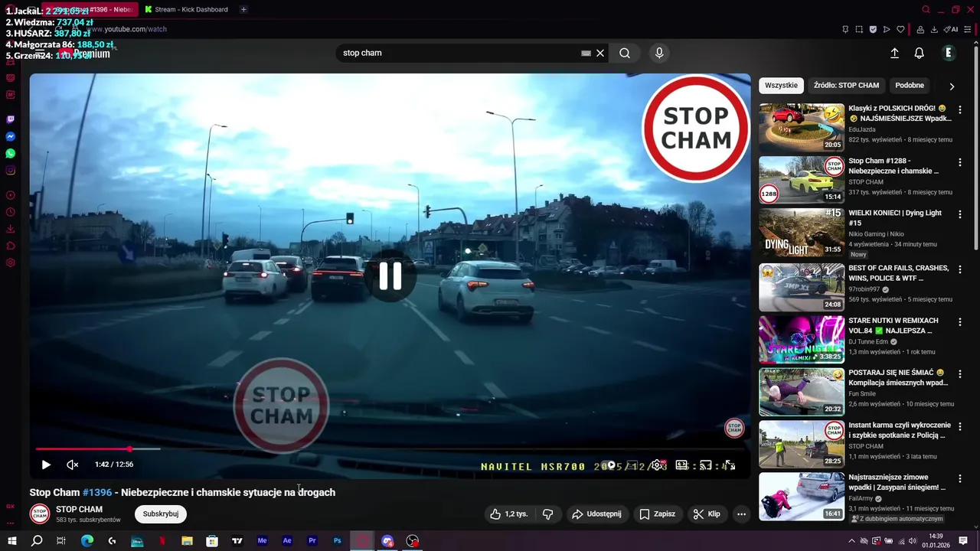
Task: Unmute the video with speaker icon
Action: coord(73,465)
